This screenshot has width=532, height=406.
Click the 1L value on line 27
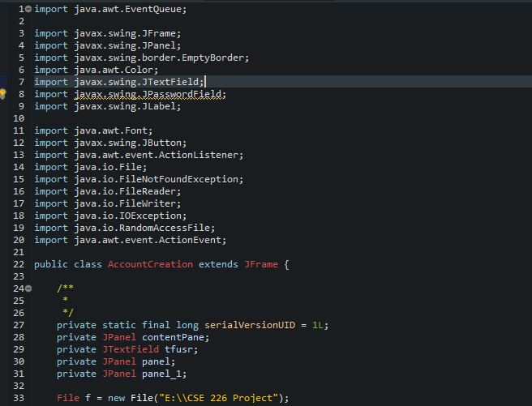click(318, 325)
